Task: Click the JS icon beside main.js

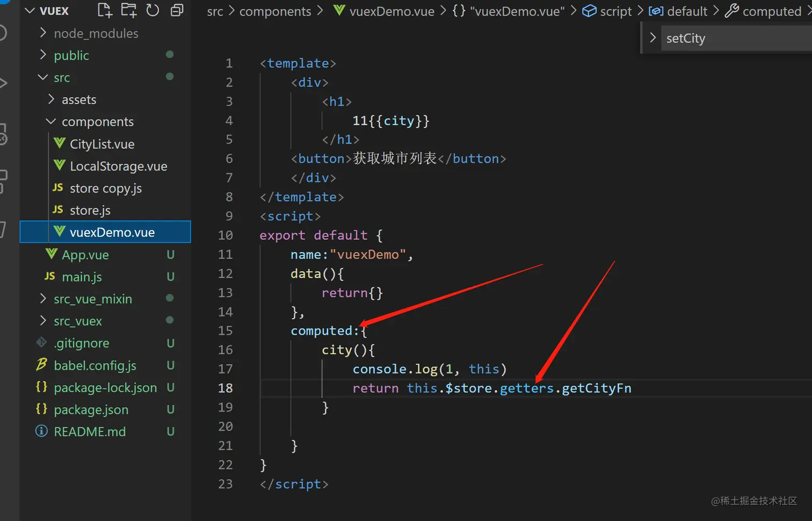Action: (x=50, y=276)
